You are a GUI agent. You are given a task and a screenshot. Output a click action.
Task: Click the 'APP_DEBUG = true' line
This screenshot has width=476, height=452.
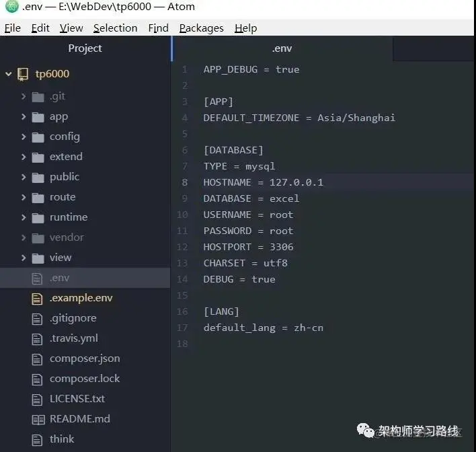[x=251, y=69]
